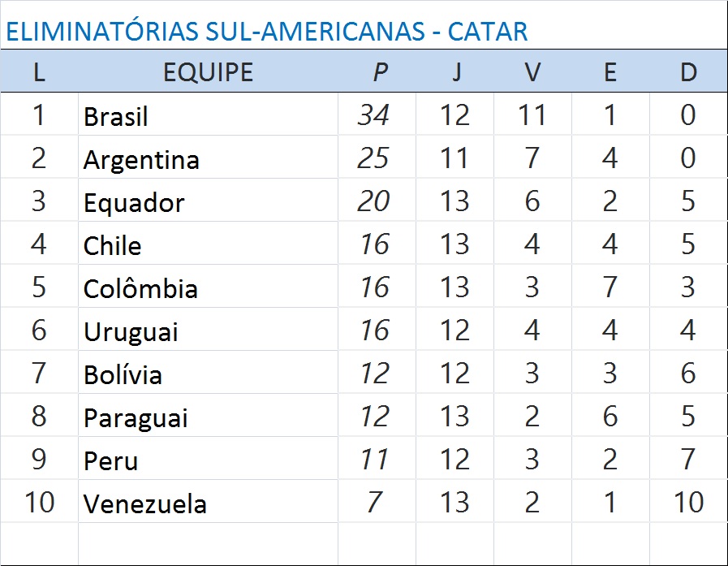The image size is (728, 566).
Task: Click the Bolívia team cell
Action: click(x=123, y=374)
